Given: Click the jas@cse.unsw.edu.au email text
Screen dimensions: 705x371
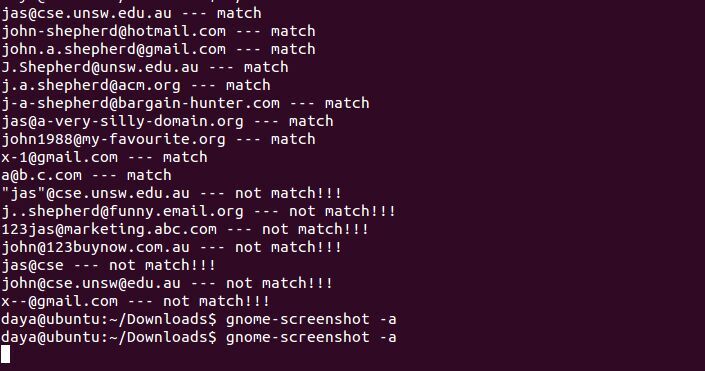Looking at the screenshot, I should pyautogui.click(x=86, y=13).
